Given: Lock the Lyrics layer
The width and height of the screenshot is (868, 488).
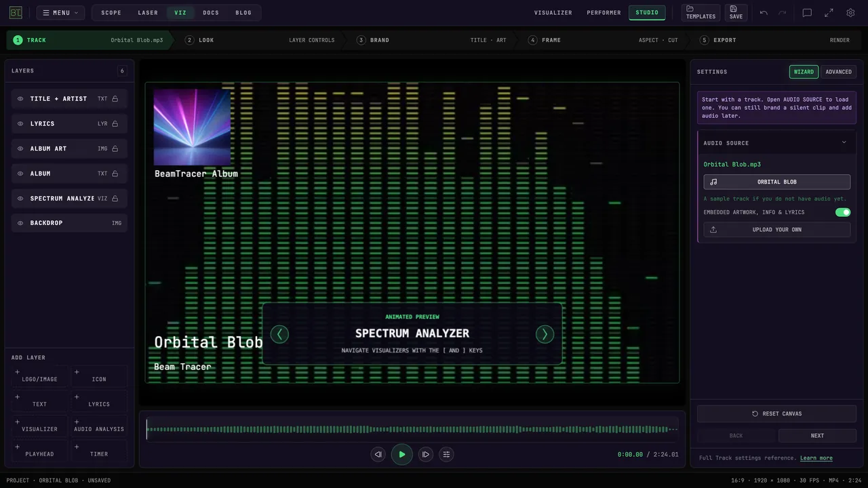Looking at the screenshot, I should coord(115,124).
